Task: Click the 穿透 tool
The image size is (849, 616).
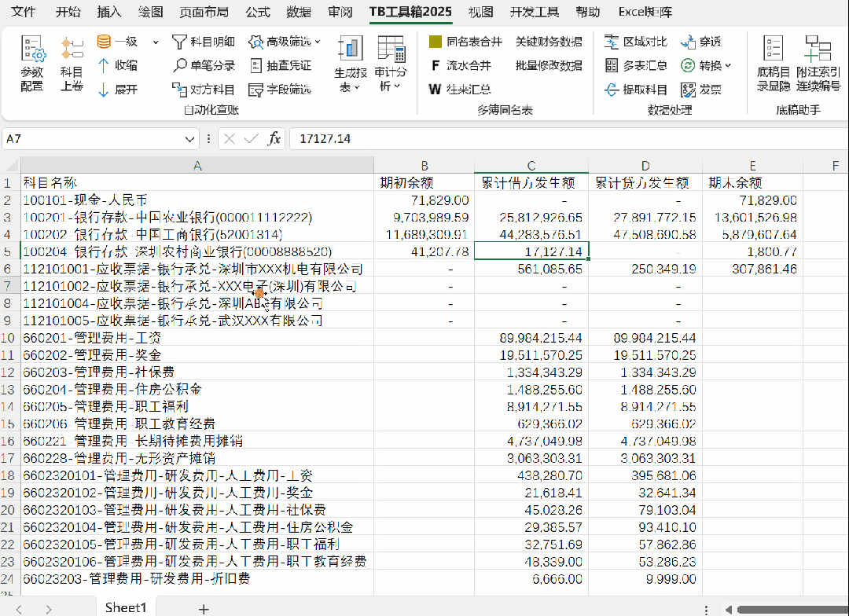Action: pyautogui.click(x=700, y=42)
